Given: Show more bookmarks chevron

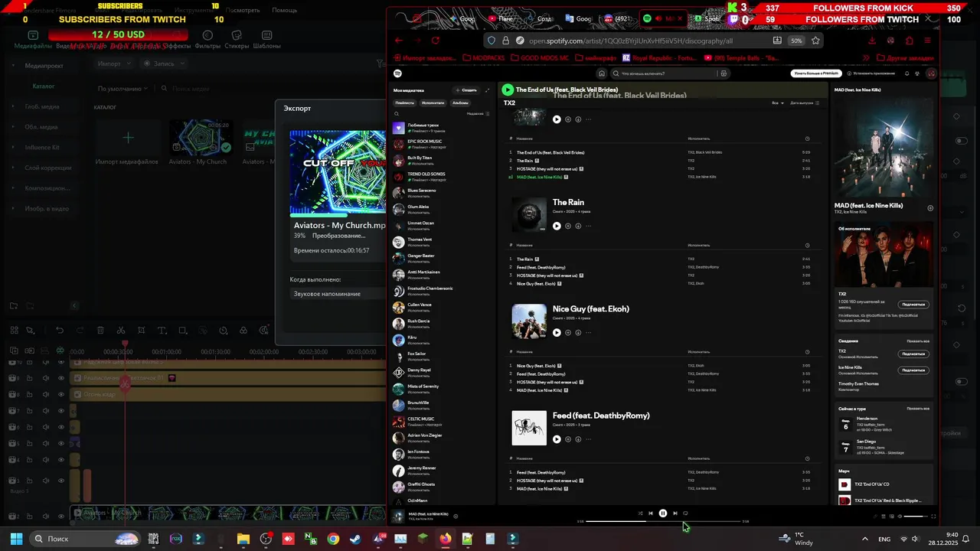Looking at the screenshot, I should click(864, 58).
